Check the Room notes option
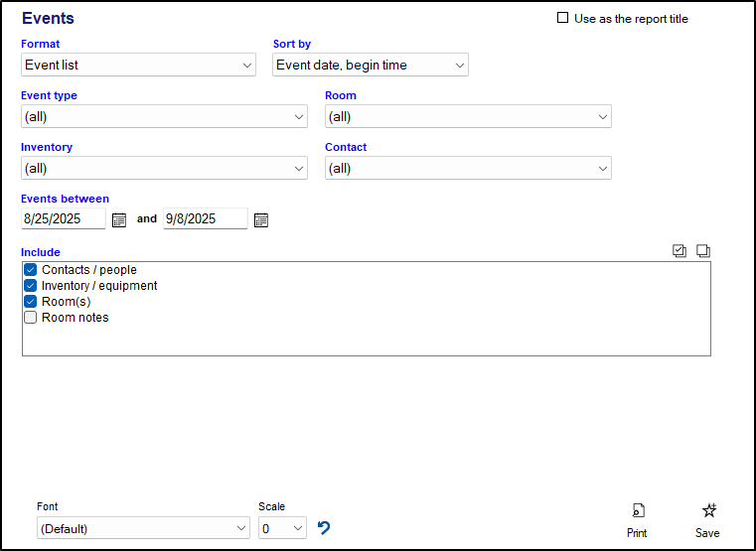 click(x=31, y=318)
